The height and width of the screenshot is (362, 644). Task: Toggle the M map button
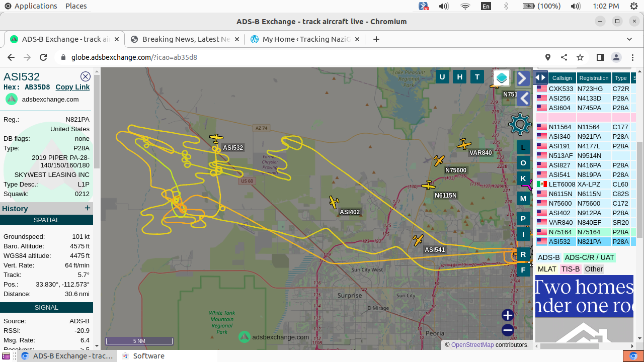(x=523, y=199)
